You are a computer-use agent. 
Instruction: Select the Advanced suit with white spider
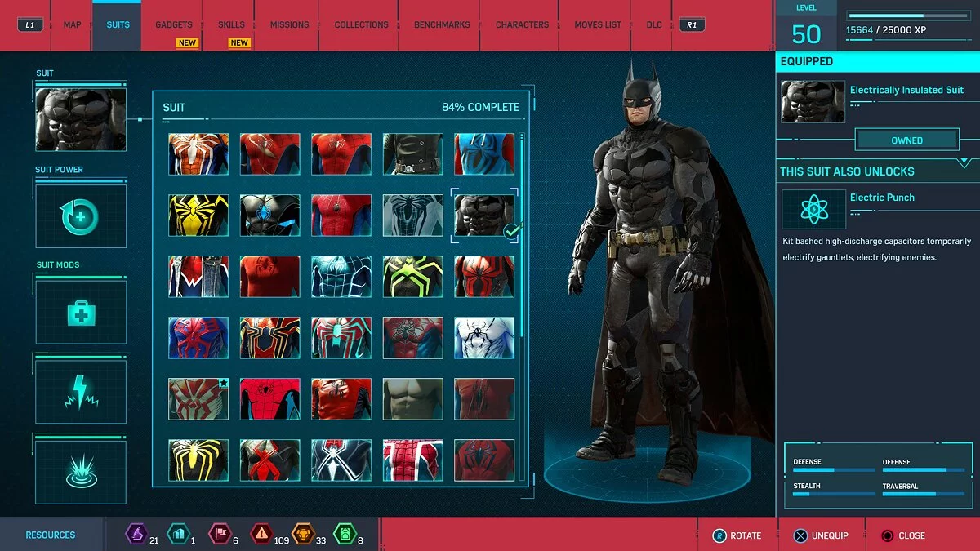[198, 154]
